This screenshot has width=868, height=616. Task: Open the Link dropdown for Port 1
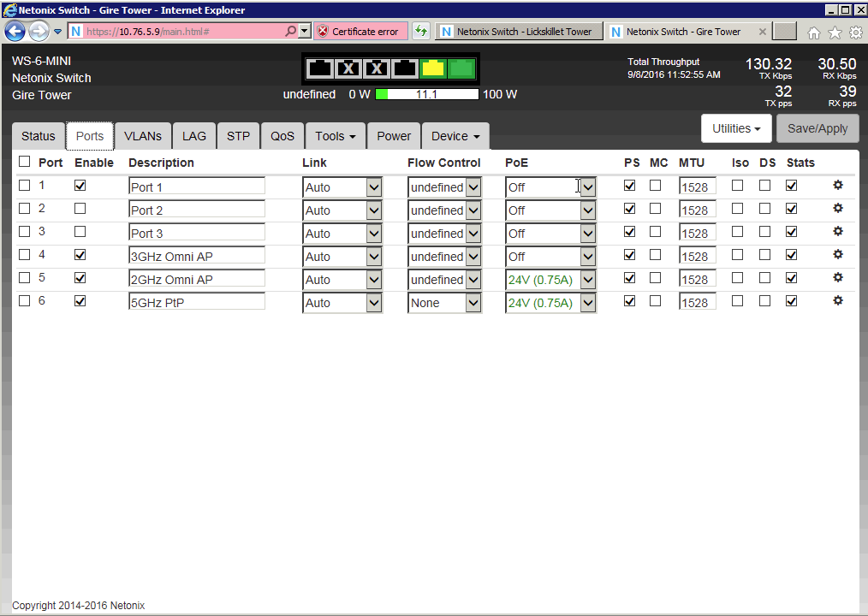tap(374, 187)
